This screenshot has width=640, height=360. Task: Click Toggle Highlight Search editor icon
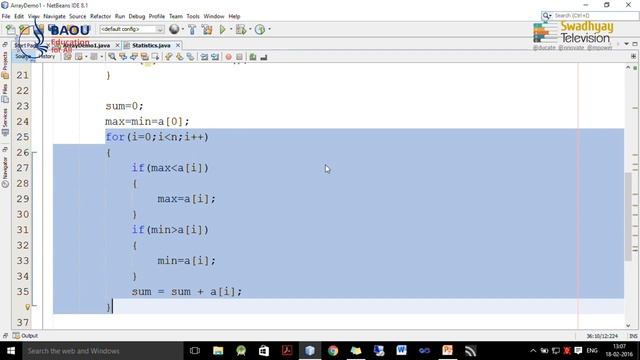coord(144,57)
